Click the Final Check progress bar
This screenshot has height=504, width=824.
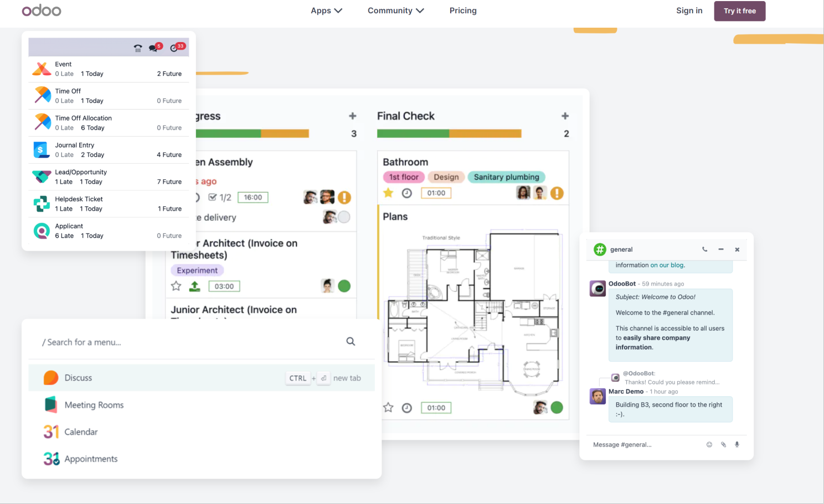coord(449,133)
